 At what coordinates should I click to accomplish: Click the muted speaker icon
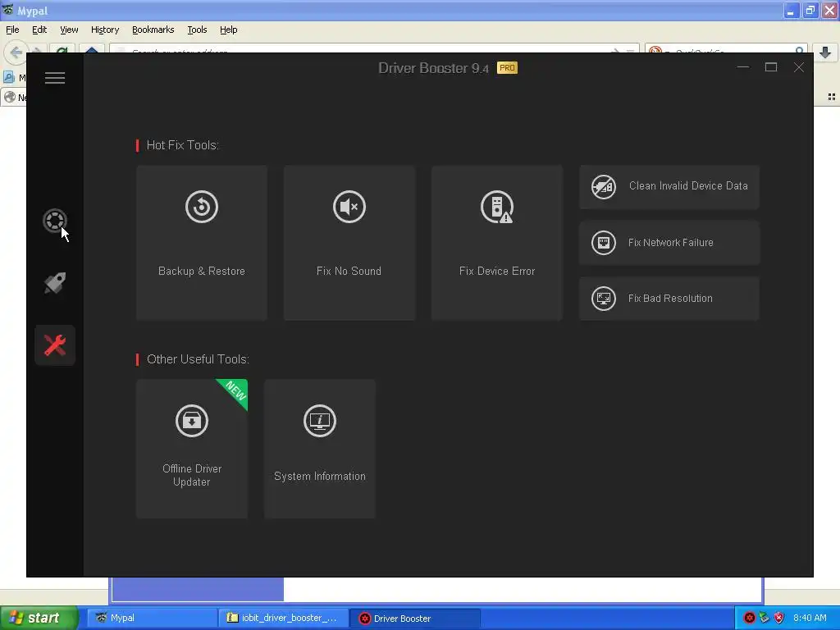[x=349, y=207]
